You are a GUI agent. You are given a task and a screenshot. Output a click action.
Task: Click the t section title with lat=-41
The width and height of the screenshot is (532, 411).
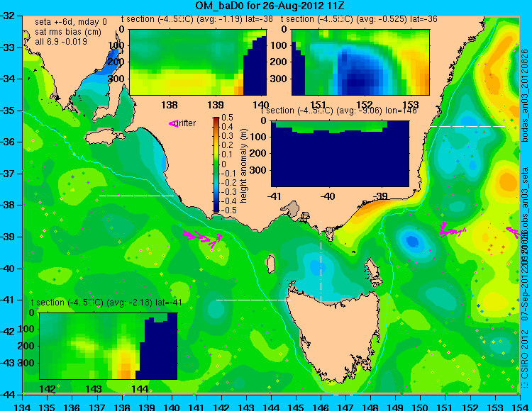(x=106, y=303)
